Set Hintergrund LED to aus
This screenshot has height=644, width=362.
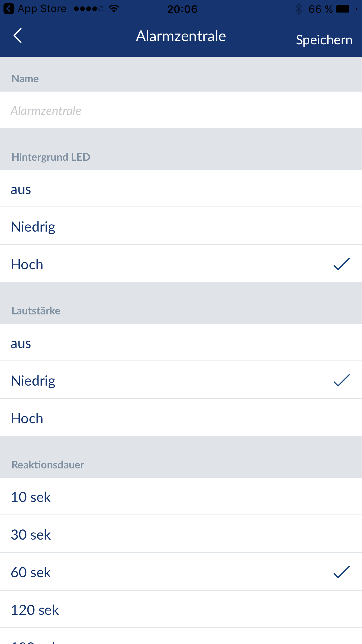[181, 189]
